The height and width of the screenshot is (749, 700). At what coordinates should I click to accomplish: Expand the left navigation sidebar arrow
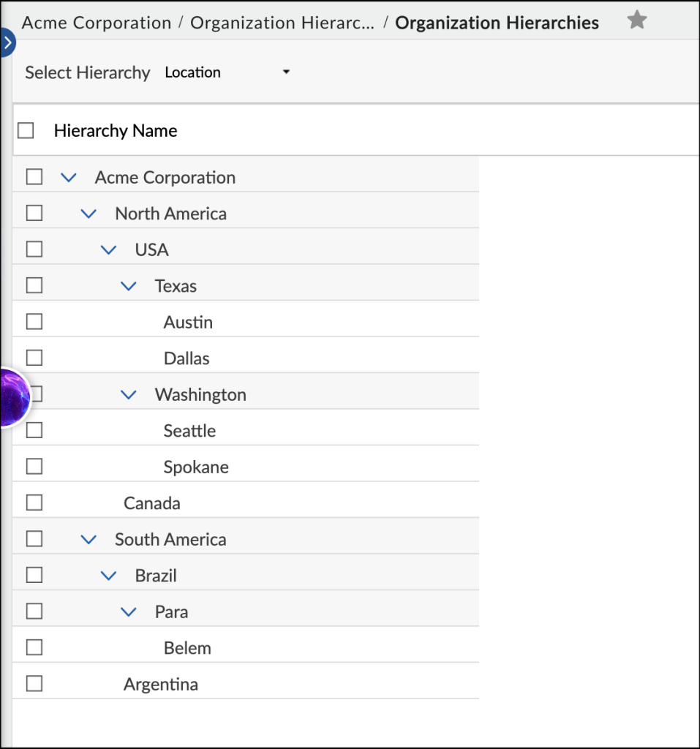[x=7, y=42]
